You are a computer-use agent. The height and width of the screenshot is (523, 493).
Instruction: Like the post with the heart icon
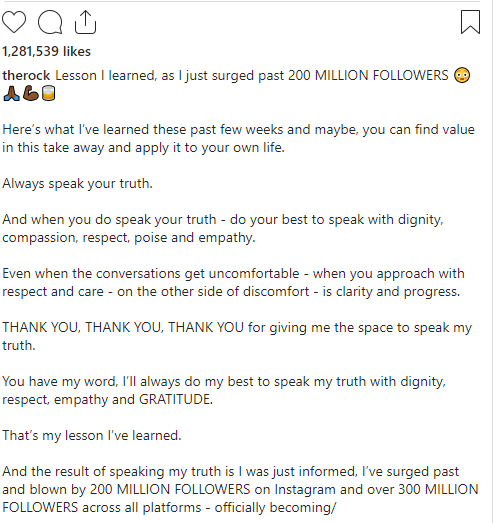(14, 22)
